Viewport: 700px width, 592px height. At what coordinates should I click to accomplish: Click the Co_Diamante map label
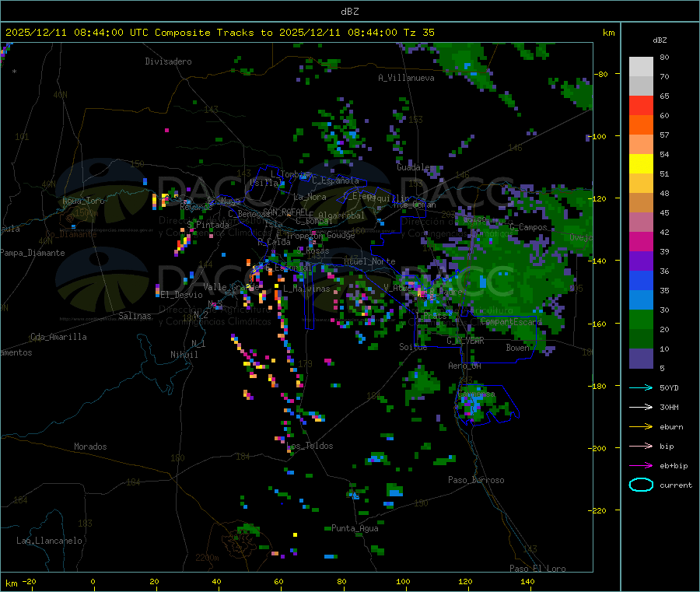tap(71, 234)
